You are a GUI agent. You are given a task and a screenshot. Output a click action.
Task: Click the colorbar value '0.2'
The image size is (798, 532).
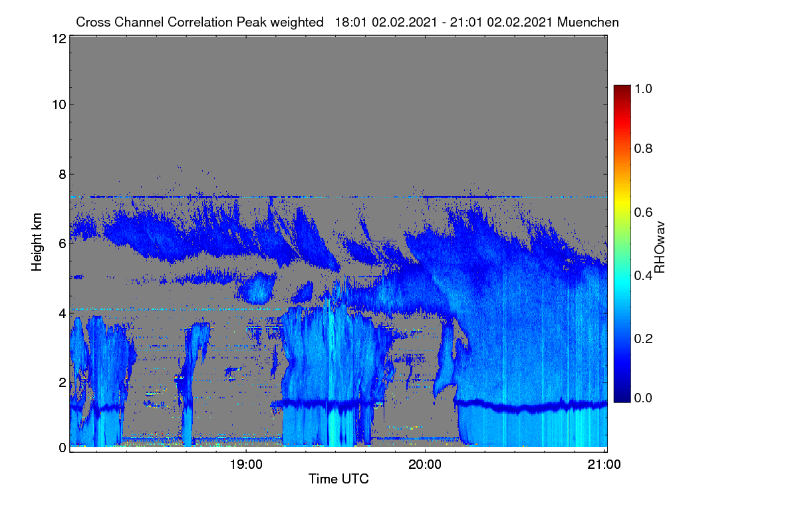tap(644, 338)
